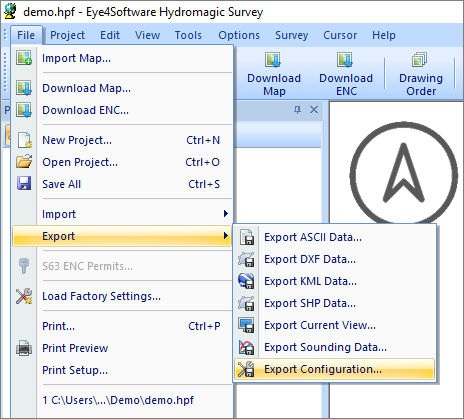Viewport: 464px width, 419px height.
Task: Select Load Factory Settings... entry
Action: pyautogui.click(x=122, y=296)
